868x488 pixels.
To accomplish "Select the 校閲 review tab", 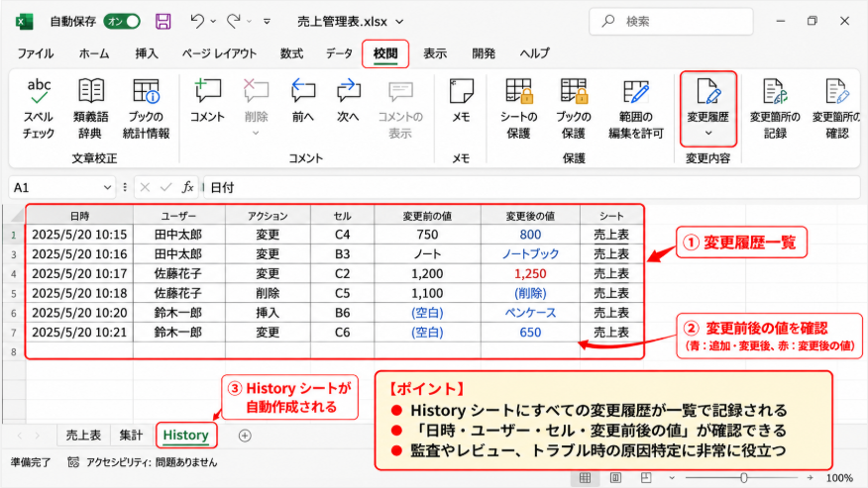I will pyautogui.click(x=385, y=53).
